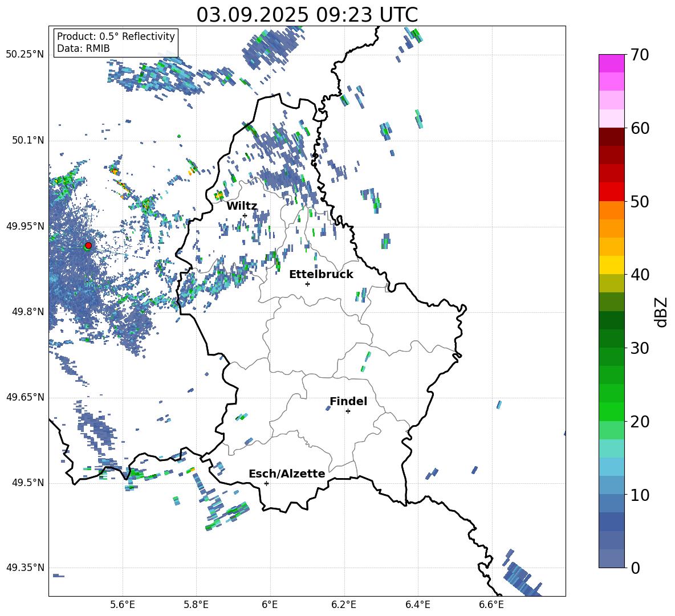Click the title '03.09.2025 09:23 UTC'
Image resolution: width=675 pixels, height=616 pixels.
pyautogui.click(x=307, y=15)
